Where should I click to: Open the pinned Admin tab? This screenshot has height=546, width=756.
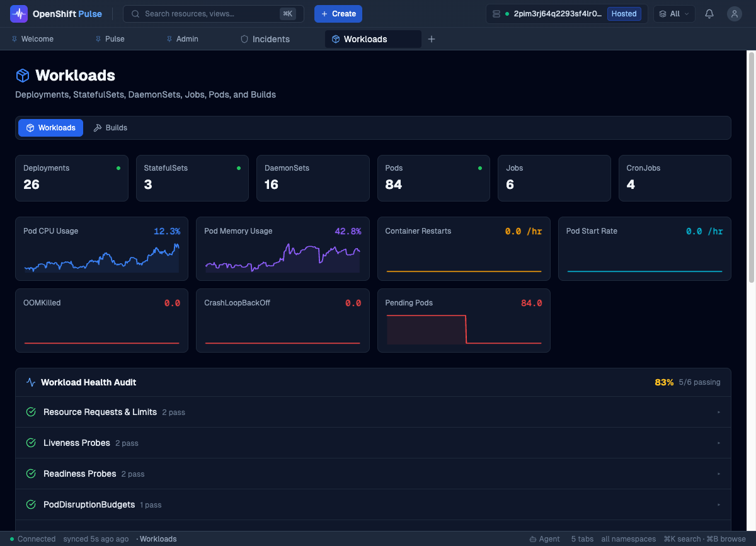click(x=182, y=39)
